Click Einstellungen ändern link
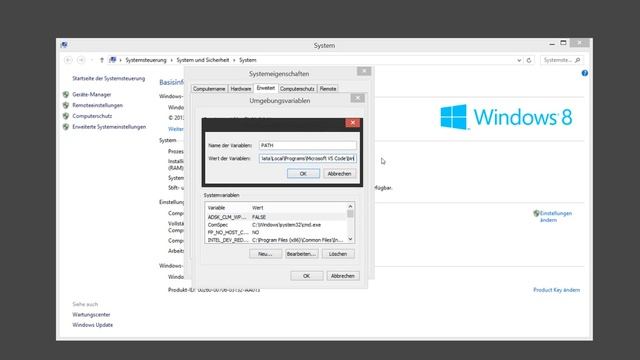Image resolution: width=640 pixels, height=360 pixels. [x=556, y=216]
